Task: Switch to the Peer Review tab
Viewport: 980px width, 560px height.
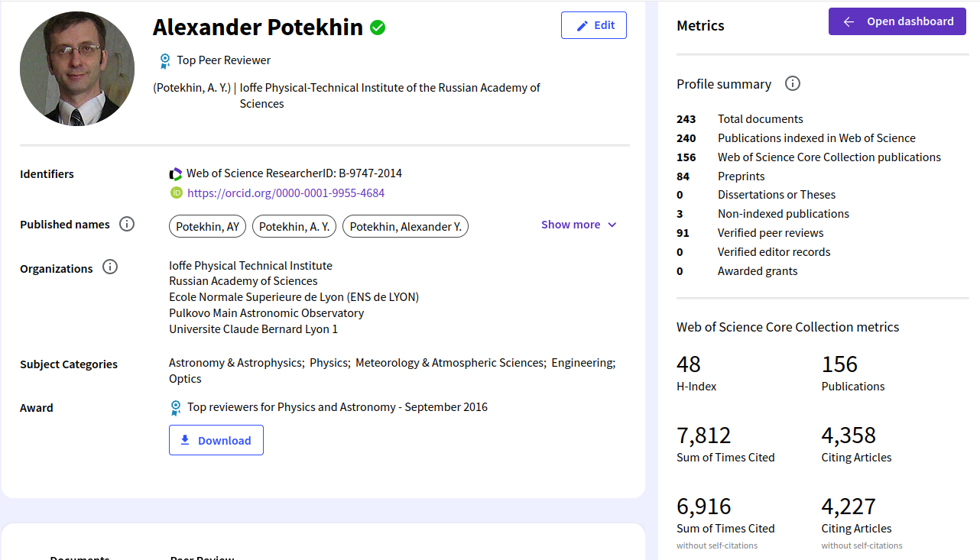Action: 202,556
